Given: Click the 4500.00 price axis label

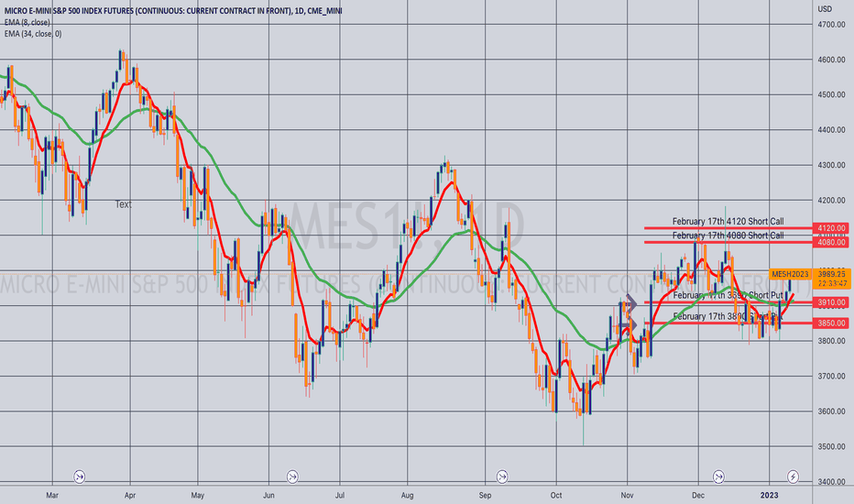Looking at the screenshot, I should (831, 94).
